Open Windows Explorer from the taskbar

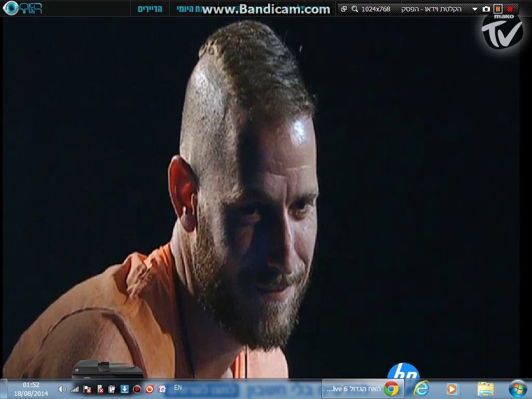(x=485, y=389)
